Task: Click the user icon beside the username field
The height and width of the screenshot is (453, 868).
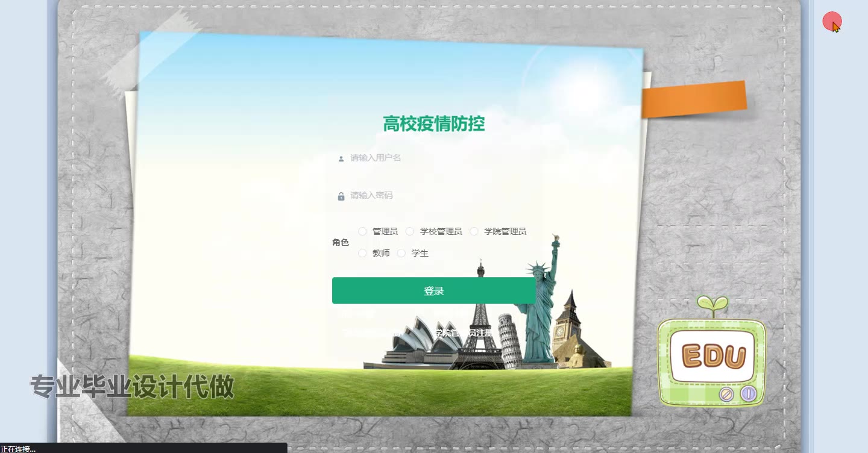Action: point(341,158)
